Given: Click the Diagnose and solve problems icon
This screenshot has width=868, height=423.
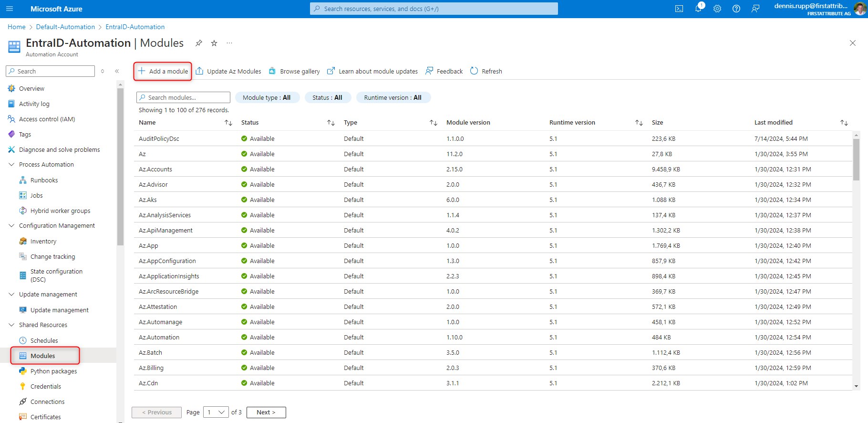Looking at the screenshot, I should pos(11,149).
